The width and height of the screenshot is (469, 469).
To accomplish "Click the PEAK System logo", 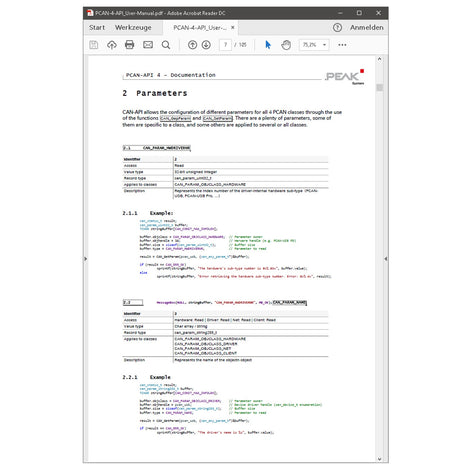I will 345,77.
